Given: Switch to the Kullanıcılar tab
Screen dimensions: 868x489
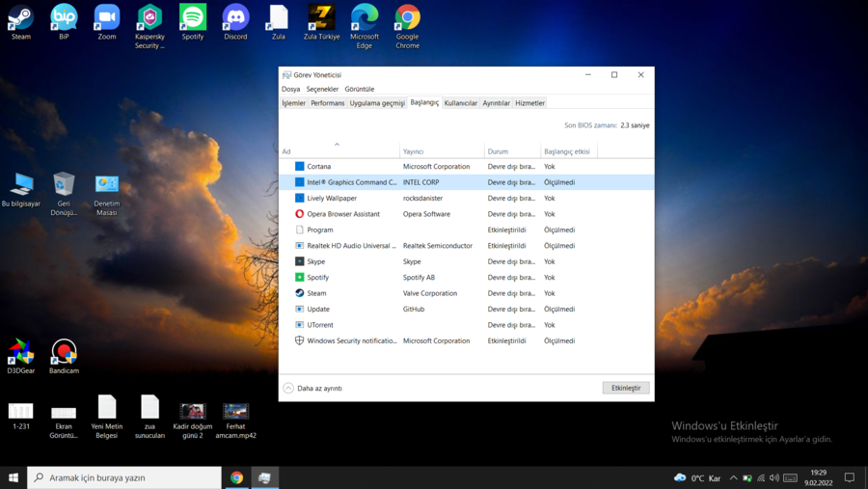Looking at the screenshot, I should (461, 103).
